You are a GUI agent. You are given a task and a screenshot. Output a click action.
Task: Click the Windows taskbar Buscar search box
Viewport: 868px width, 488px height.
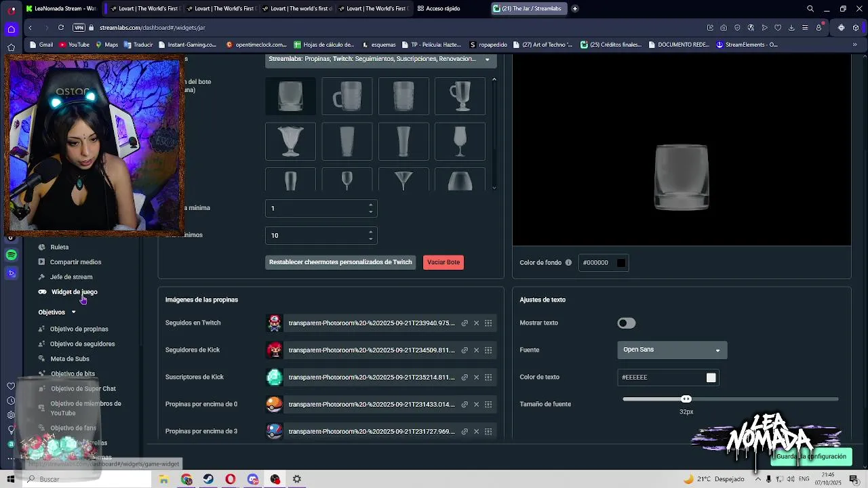(87, 479)
